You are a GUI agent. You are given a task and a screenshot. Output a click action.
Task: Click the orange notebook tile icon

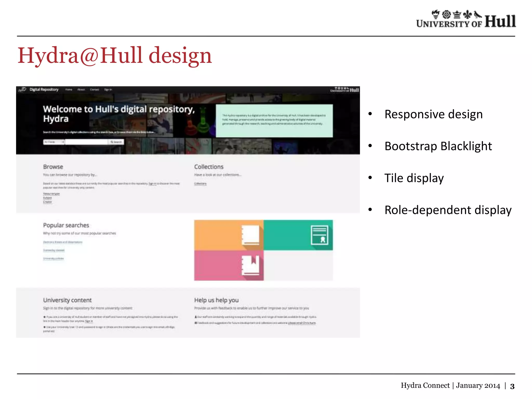coord(250,235)
